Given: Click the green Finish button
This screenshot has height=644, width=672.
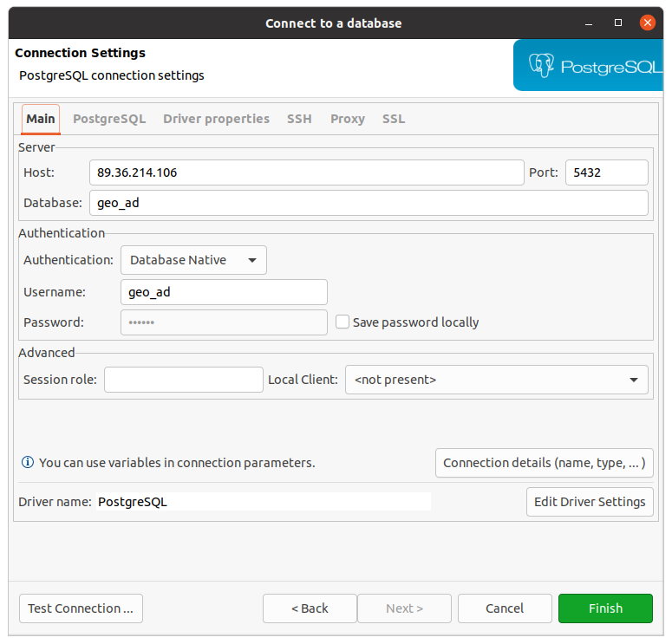Looking at the screenshot, I should point(605,608).
